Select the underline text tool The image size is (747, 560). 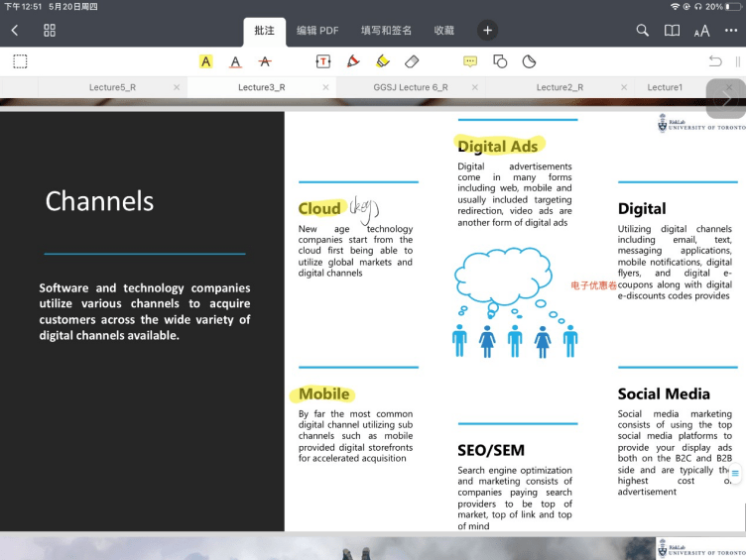[235, 61]
